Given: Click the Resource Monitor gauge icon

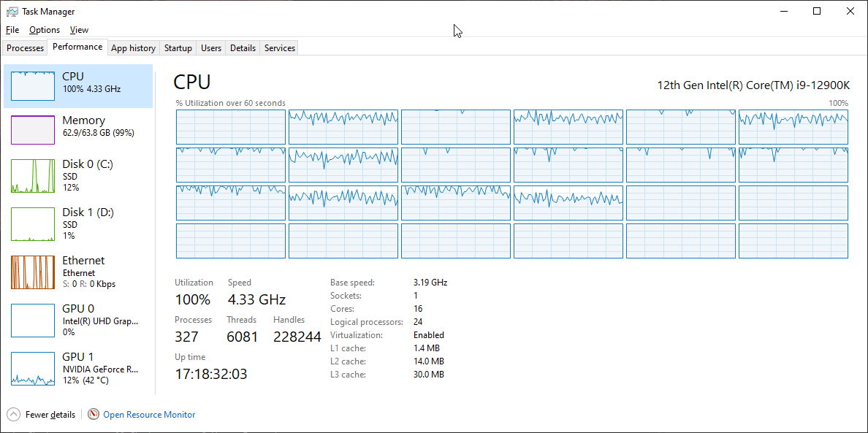Looking at the screenshot, I should pyautogui.click(x=94, y=414).
